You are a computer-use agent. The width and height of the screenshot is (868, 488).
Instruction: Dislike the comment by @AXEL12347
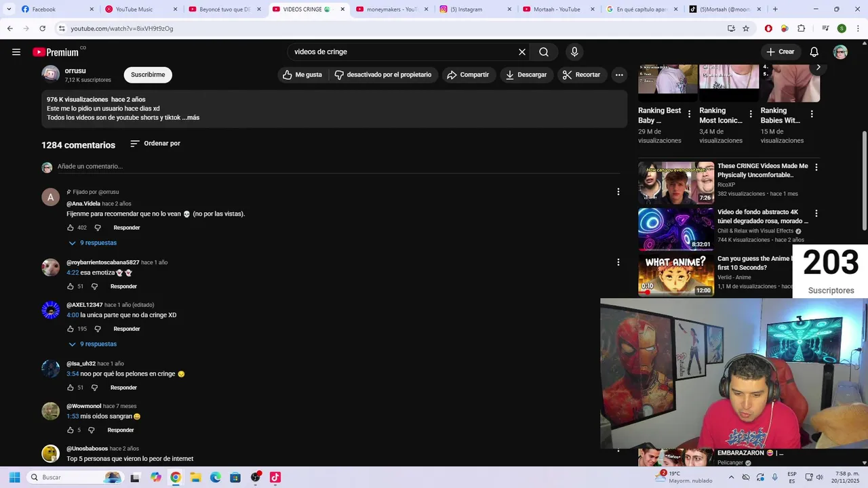98,329
